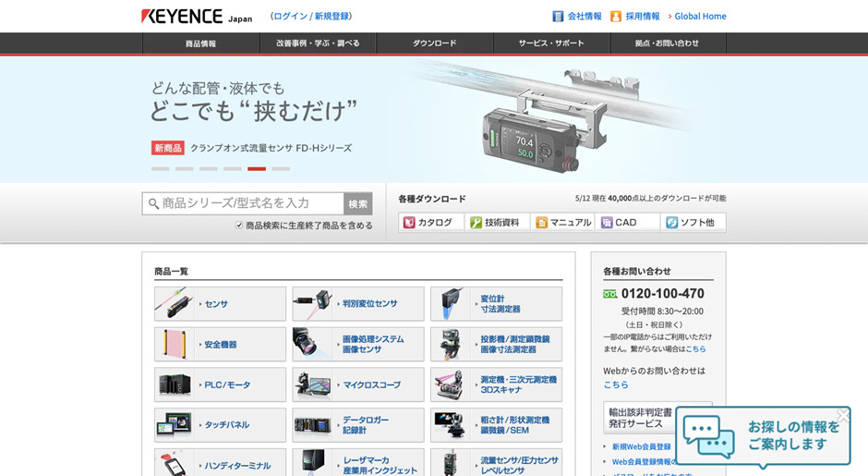
Task: Open the 商品情報 navigation menu
Action: 200,43
